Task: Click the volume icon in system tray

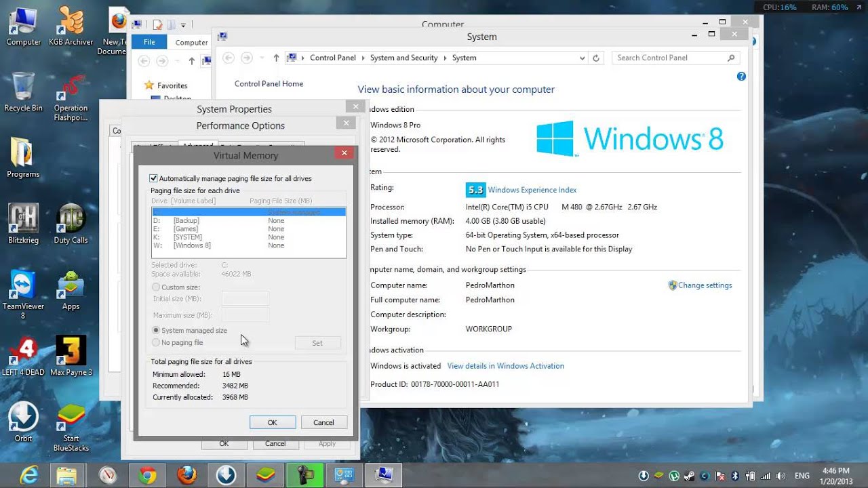Action: point(780,476)
